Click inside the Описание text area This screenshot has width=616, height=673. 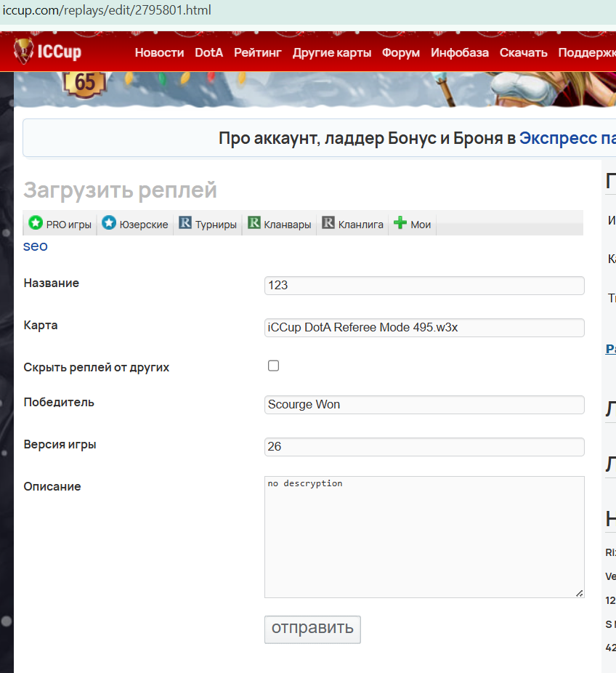[424, 537]
